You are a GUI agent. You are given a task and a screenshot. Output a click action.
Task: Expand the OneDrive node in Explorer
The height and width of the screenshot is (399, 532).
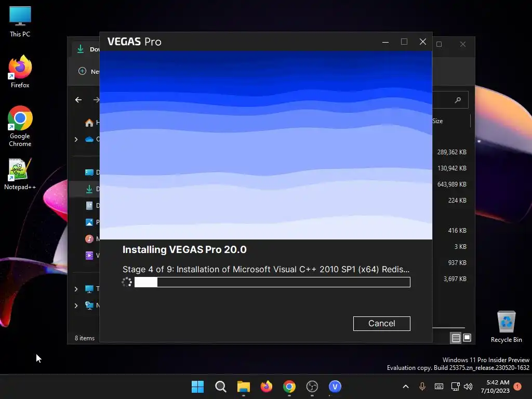pos(76,139)
